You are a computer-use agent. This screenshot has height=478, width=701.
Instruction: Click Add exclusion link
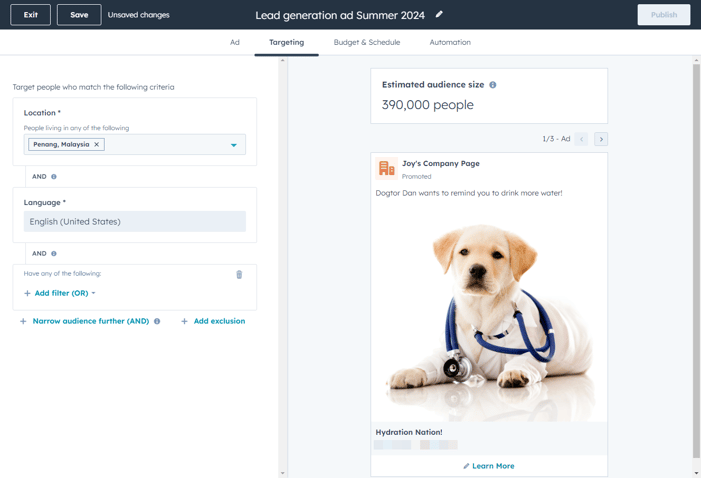[213, 321]
